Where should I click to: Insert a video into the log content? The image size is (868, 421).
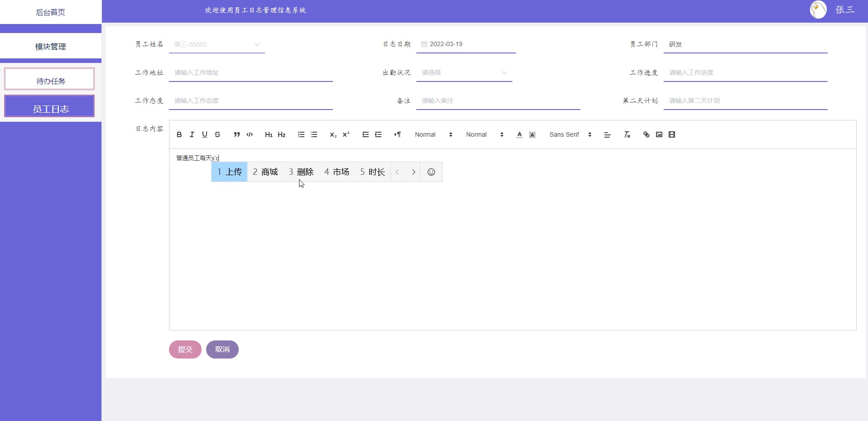[x=672, y=134]
